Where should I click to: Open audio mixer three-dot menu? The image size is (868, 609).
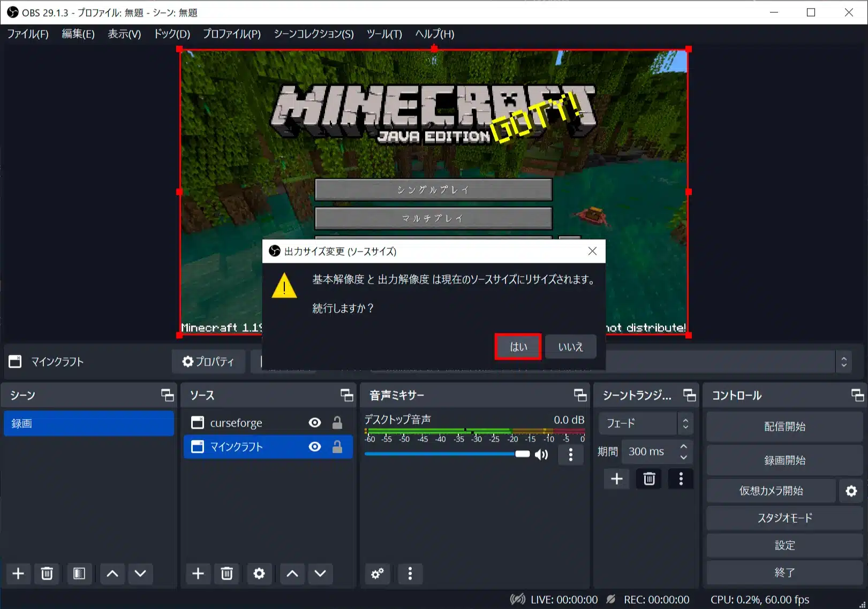coord(410,574)
